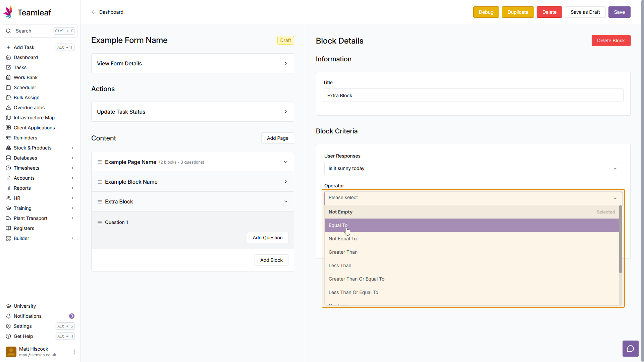
Task: Expand the Stock & Products submenu
Action: pyautogui.click(x=72, y=148)
